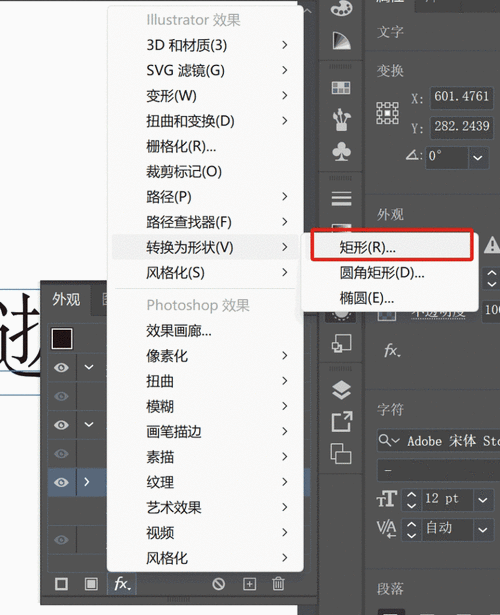
Task: Open the Artboards panel icon
Action: 341,453
